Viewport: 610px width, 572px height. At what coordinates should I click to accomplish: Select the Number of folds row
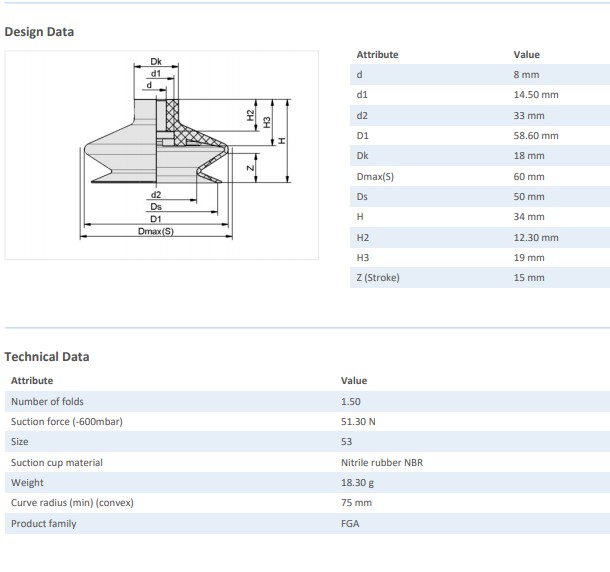(x=47, y=401)
